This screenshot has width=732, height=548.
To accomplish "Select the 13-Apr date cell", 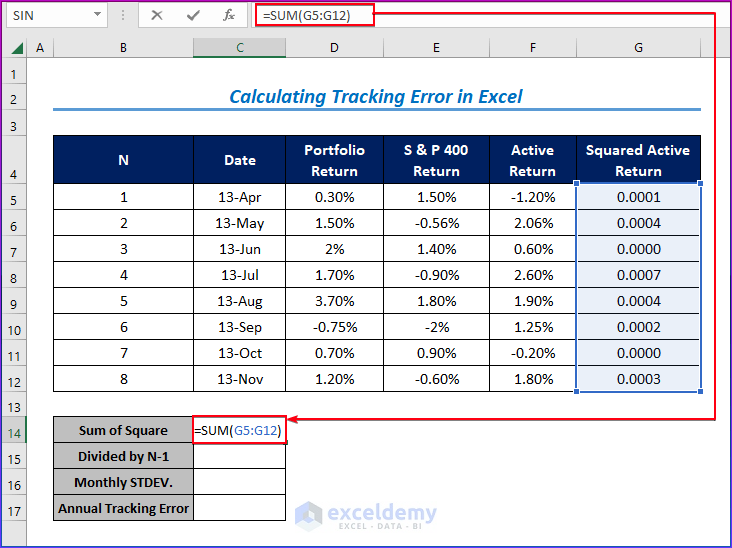I will pos(239,197).
